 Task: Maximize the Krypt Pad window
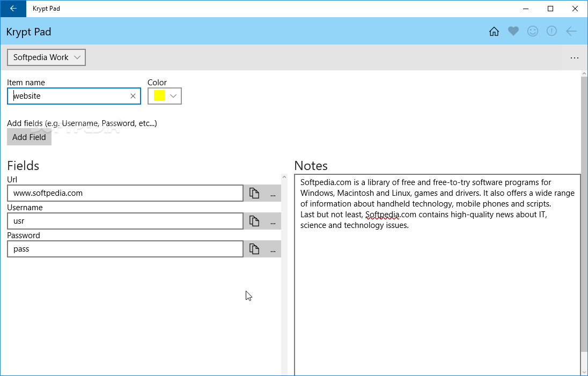[x=550, y=9]
